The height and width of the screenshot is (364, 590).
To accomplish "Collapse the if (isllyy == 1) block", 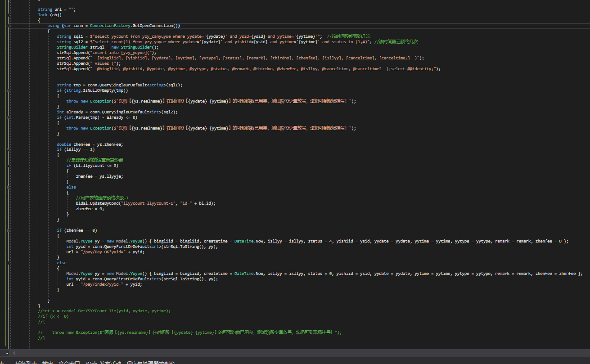I will [8, 149].
